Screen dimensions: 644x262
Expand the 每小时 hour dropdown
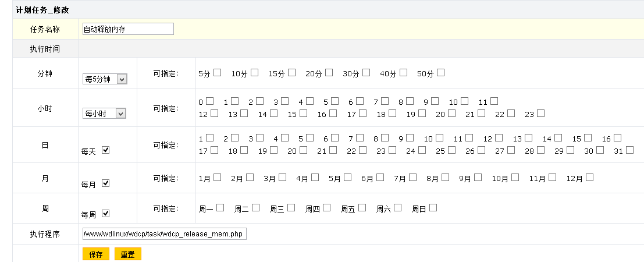point(104,114)
